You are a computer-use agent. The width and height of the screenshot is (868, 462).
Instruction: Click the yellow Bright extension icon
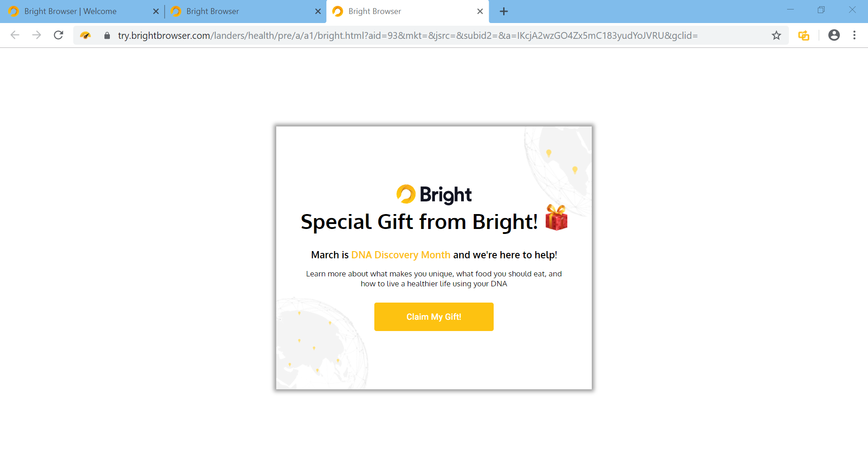tap(803, 35)
